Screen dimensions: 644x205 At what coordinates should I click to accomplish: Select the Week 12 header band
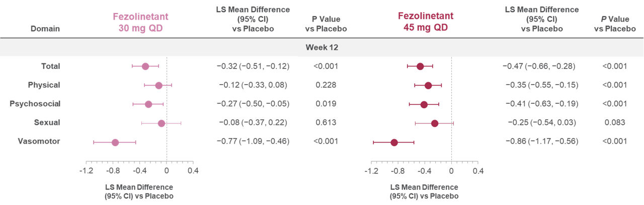pyautogui.click(x=322, y=47)
